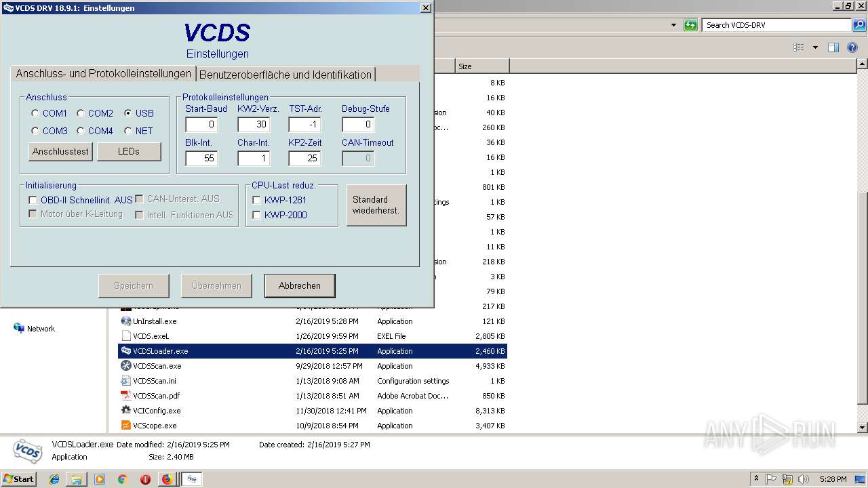Viewport: 868px width, 488px height.
Task: Click Explorer scrollbar up arrow
Action: [x=863, y=64]
